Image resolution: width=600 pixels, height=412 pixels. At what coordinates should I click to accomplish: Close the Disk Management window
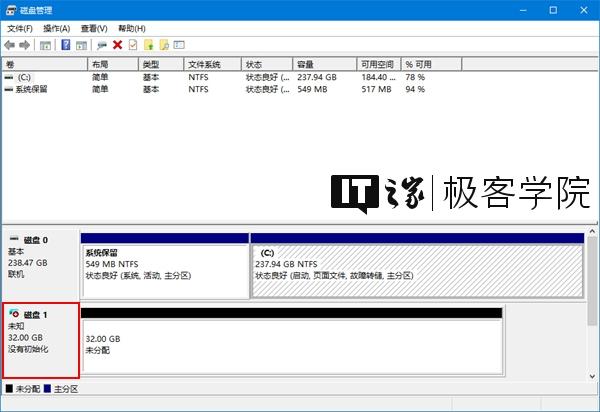pyautogui.click(x=584, y=10)
